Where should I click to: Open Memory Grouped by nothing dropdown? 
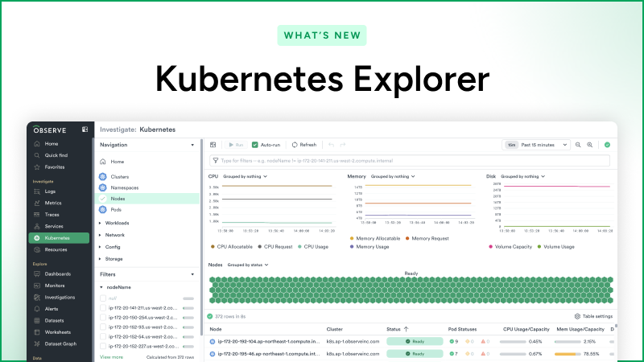click(393, 176)
